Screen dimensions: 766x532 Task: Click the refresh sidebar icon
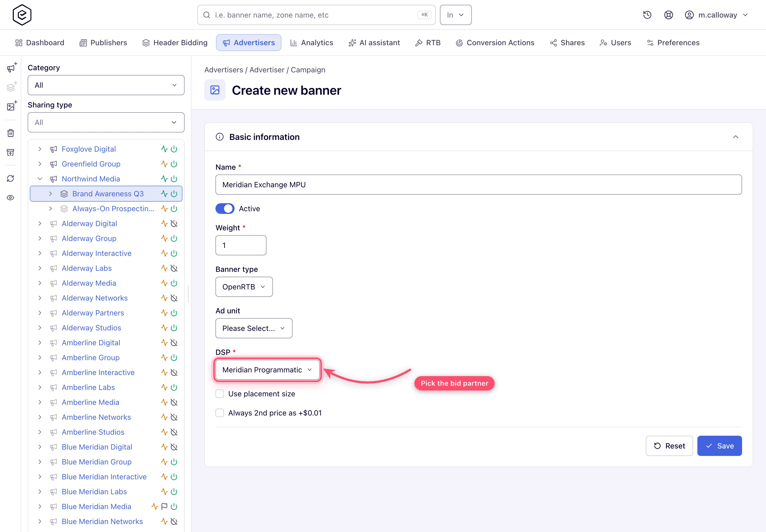11,178
